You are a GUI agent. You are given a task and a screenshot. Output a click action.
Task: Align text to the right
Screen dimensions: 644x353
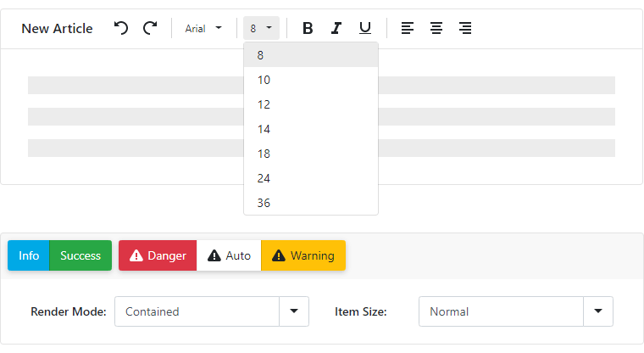click(x=465, y=28)
